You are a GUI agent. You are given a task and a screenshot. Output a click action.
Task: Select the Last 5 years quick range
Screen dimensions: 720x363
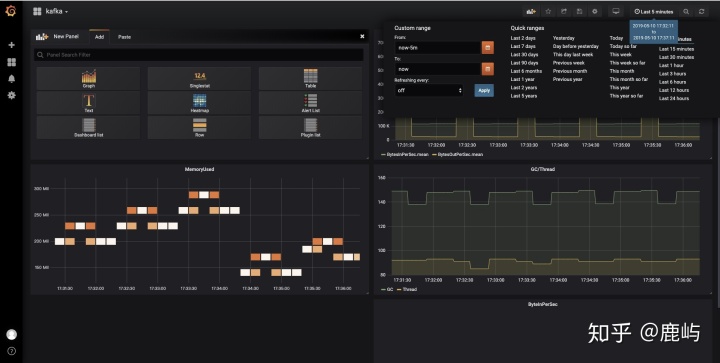(523, 96)
